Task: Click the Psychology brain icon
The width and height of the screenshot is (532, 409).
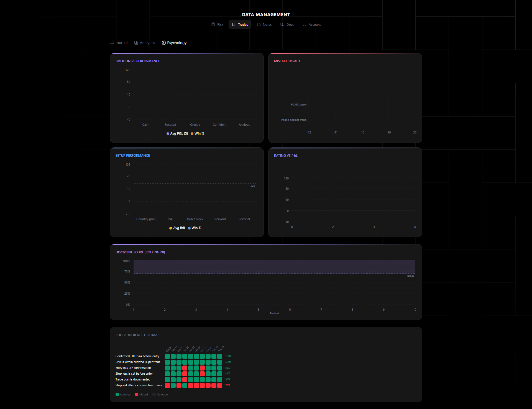Action: pos(164,43)
